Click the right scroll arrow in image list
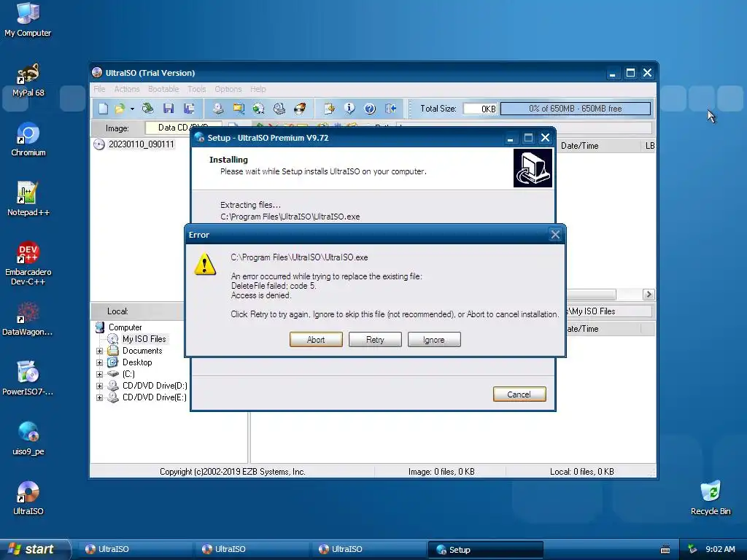Screen dimensions: 747x560 tap(649, 295)
